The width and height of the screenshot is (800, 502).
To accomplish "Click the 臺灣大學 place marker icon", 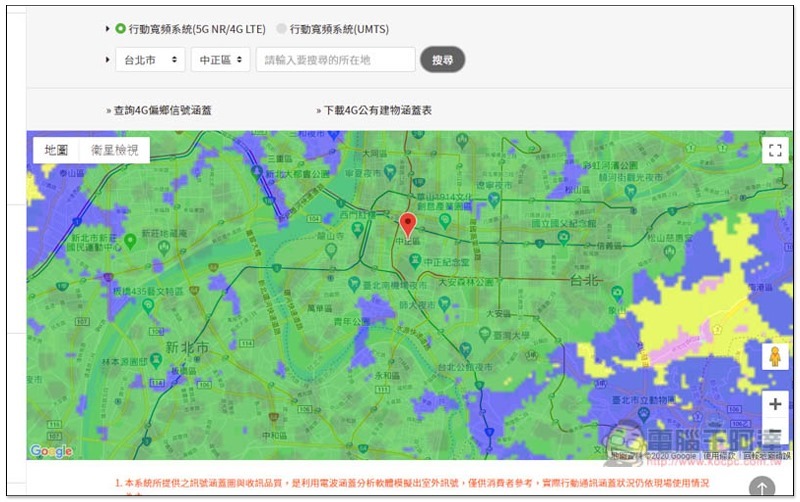I will point(484,335).
